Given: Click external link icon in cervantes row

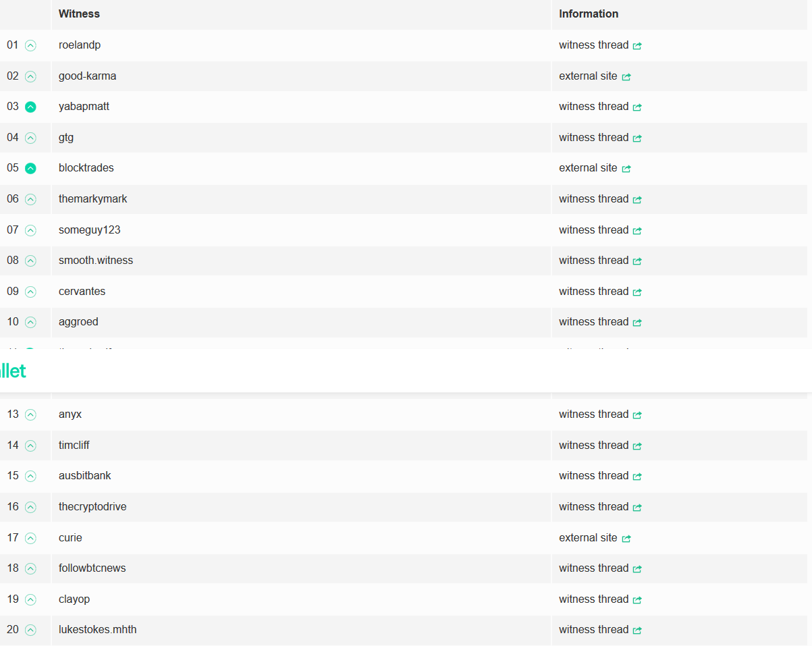Looking at the screenshot, I should tap(637, 292).
